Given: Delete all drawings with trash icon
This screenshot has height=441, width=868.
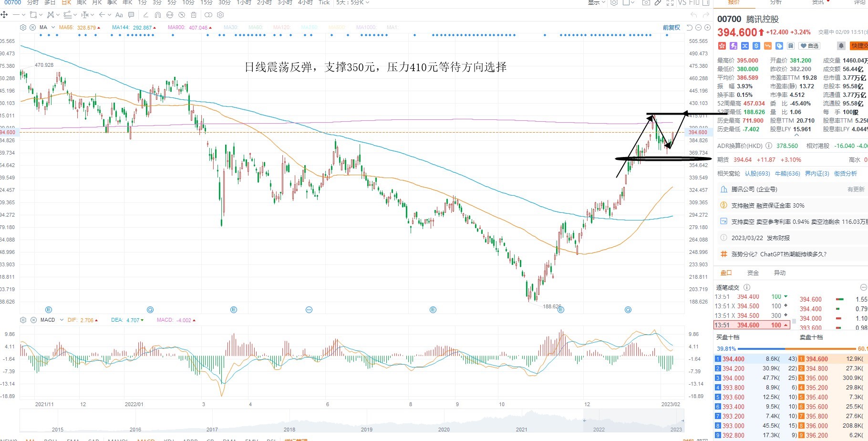Looking at the screenshot, I should click(194, 15).
